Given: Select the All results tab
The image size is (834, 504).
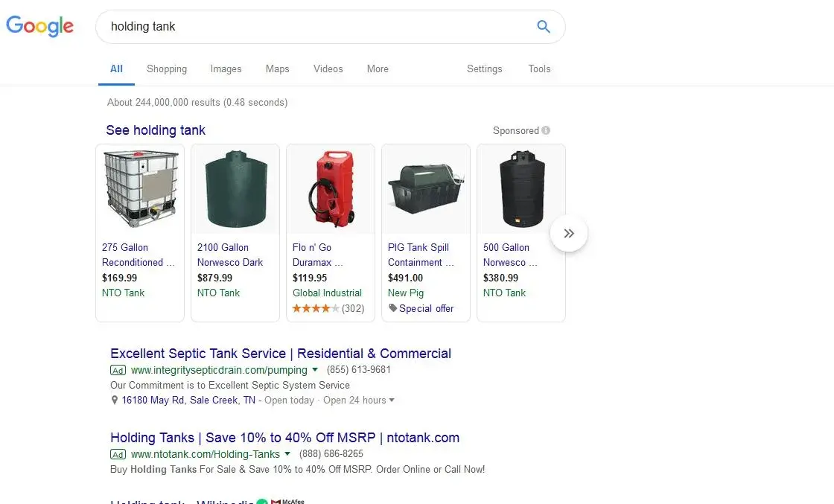Looking at the screenshot, I should [x=116, y=68].
